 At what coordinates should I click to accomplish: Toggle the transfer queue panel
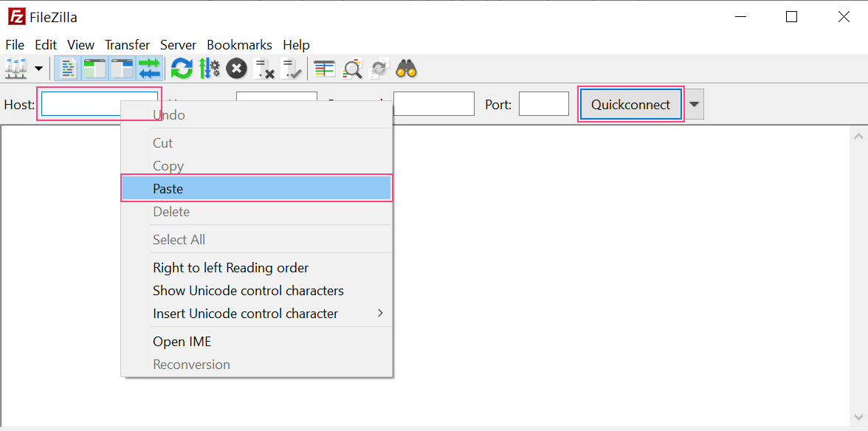pyautogui.click(x=150, y=68)
